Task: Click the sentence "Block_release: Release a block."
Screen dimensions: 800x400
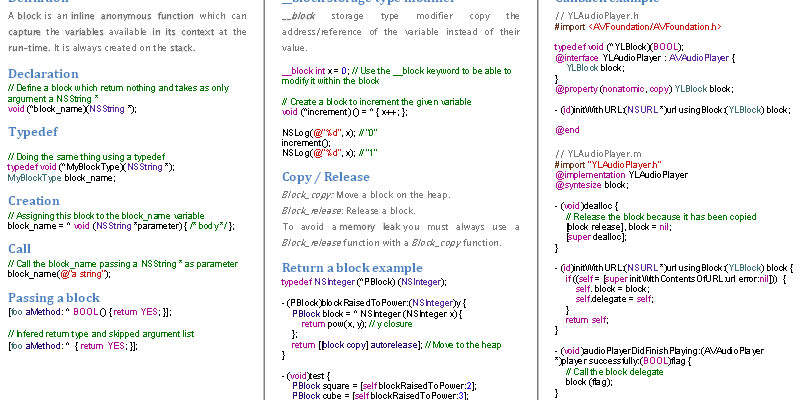Action: click(x=348, y=210)
